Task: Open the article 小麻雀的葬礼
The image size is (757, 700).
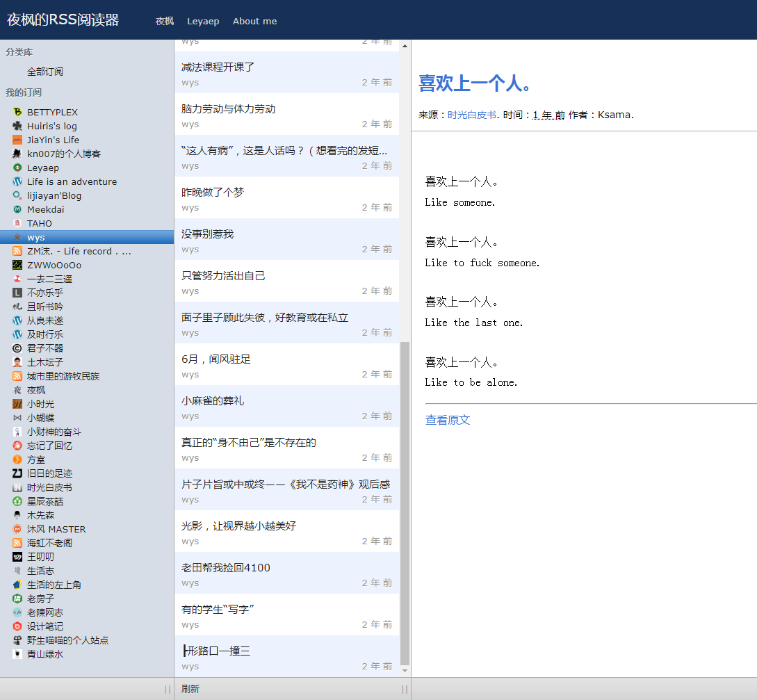Action: pyautogui.click(x=213, y=401)
